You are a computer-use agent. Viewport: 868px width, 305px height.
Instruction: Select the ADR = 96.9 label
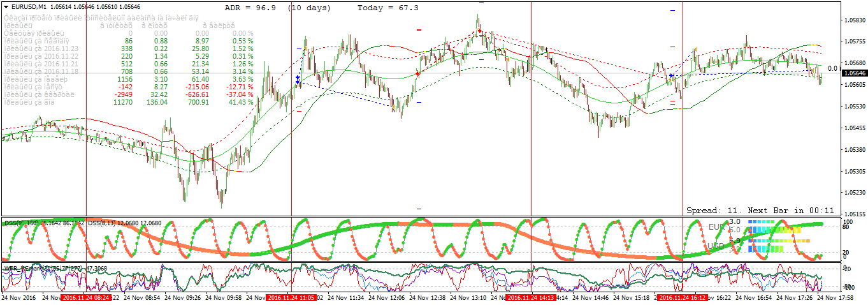pyautogui.click(x=249, y=8)
